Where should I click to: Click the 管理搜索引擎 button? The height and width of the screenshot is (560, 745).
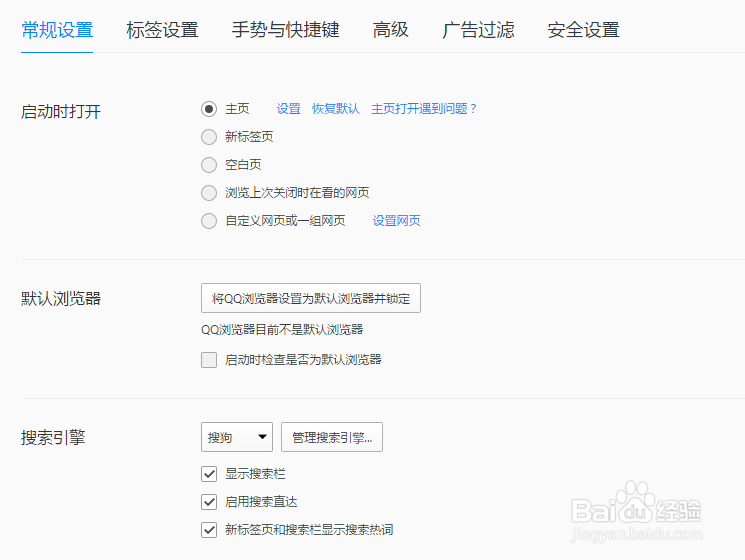pyautogui.click(x=332, y=437)
